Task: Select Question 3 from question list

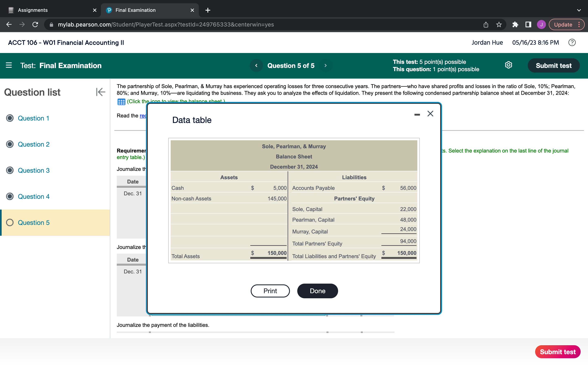Action: point(33,170)
